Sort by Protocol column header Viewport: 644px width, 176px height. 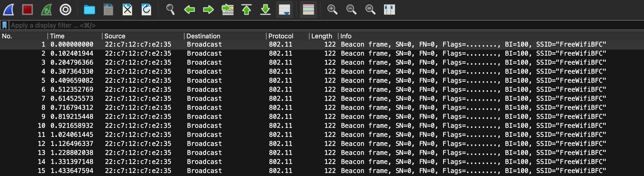point(288,36)
